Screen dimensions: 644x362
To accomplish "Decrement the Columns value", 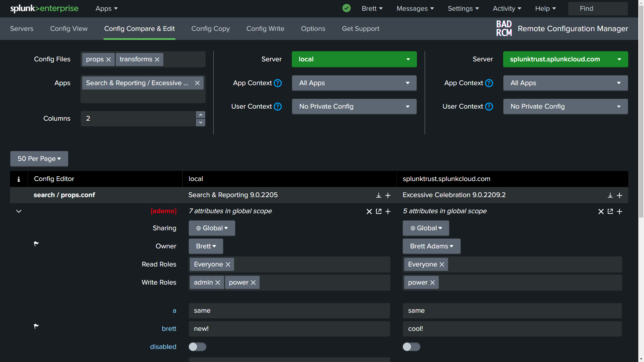I will pos(201,123).
